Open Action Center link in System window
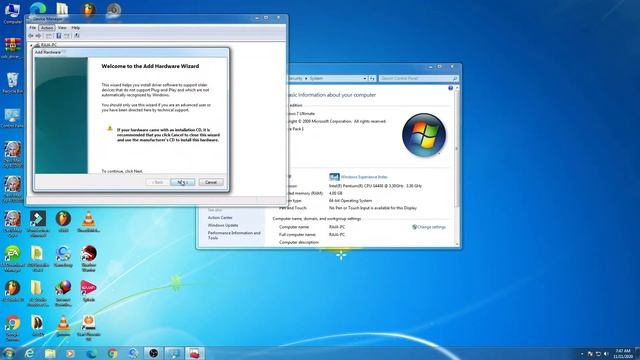Image resolution: width=640 pixels, height=360 pixels. [x=220, y=218]
